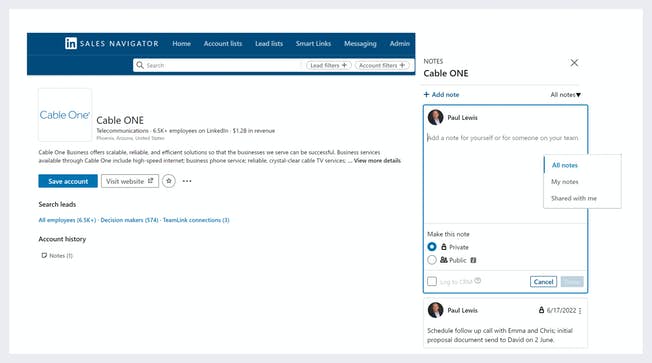Click Paul Lewis name on saved note

pos(462,310)
